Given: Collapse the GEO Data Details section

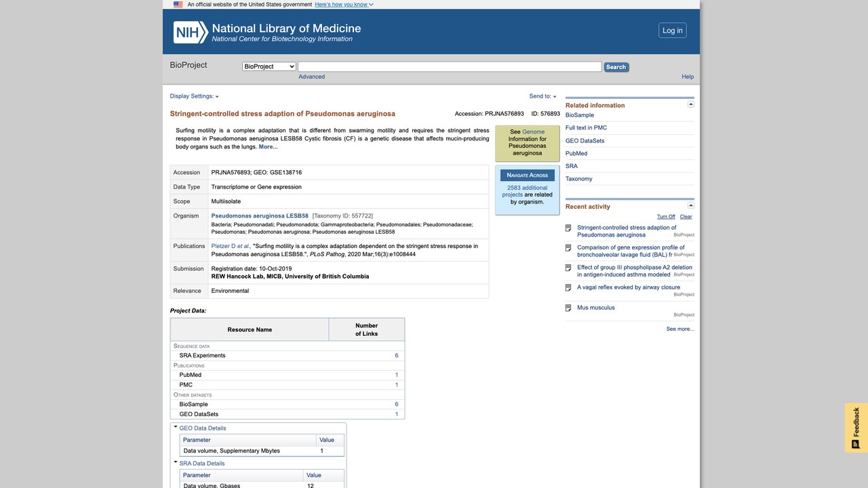Looking at the screenshot, I should [176, 427].
